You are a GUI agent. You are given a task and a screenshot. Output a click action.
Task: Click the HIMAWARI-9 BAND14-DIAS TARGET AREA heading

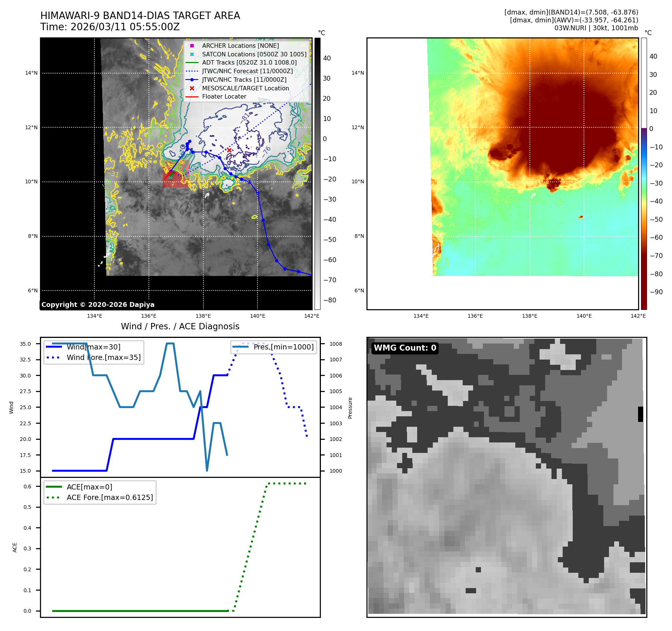pyautogui.click(x=140, y=16)
